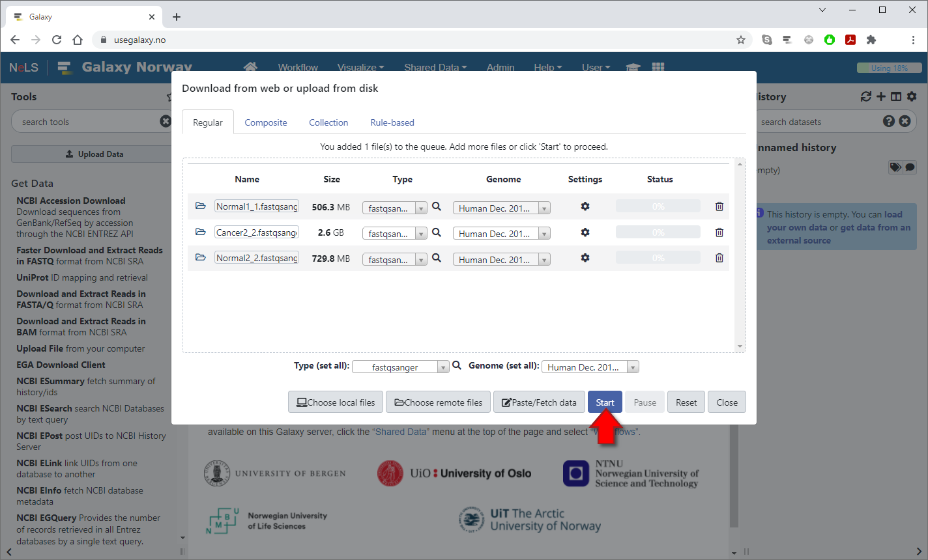Image resolution: width=928 pixels, height=560 pixels.
Task: Open Genome dropdown for Cancer2_2 file
Action: point(501,234)
